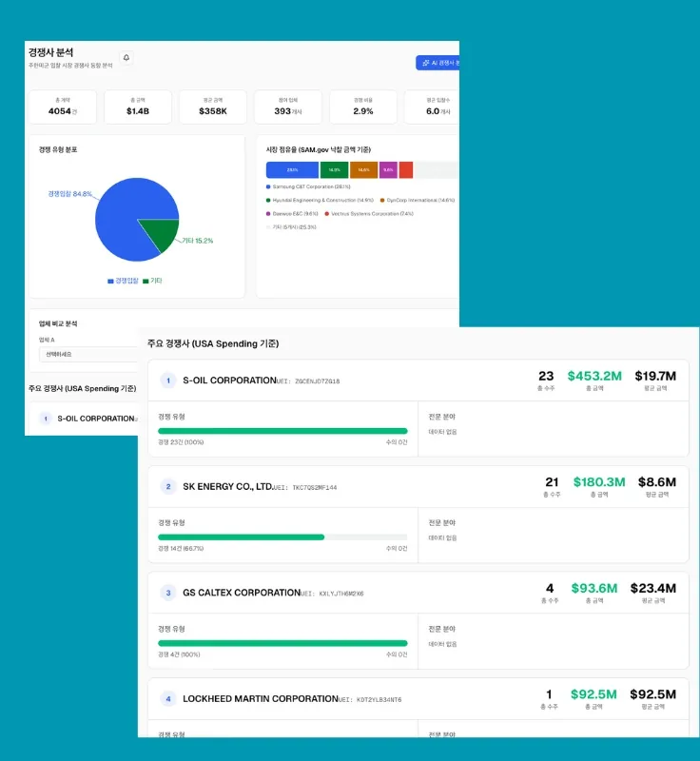Click Lockheed Martin's black $92.5M 평균 금액

coord(653,694)
